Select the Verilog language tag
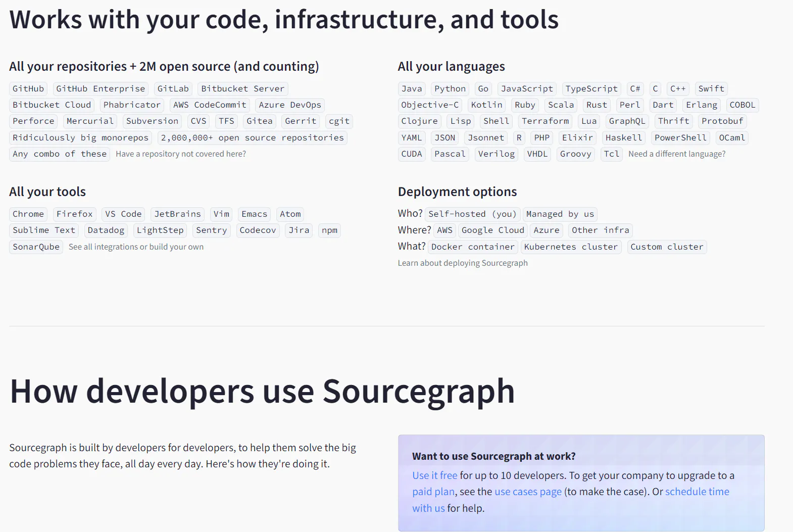The image size is (793, 532). [x=497, y=154]
